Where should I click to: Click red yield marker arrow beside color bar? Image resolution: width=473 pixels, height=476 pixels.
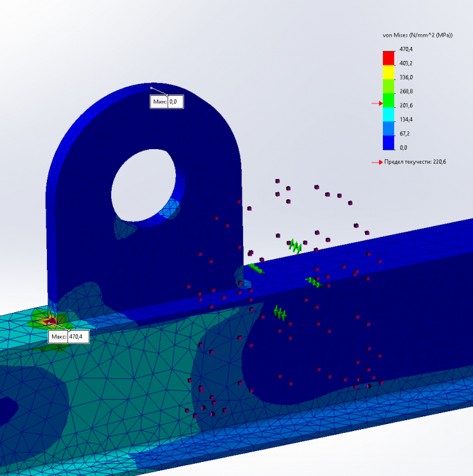pyautogui.click(x=376, y=103)
